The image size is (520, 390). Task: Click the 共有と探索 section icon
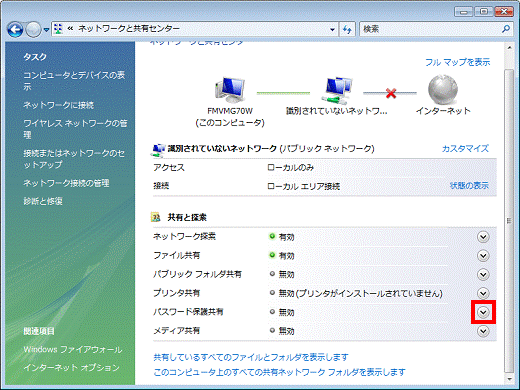(x=156, y=217)
